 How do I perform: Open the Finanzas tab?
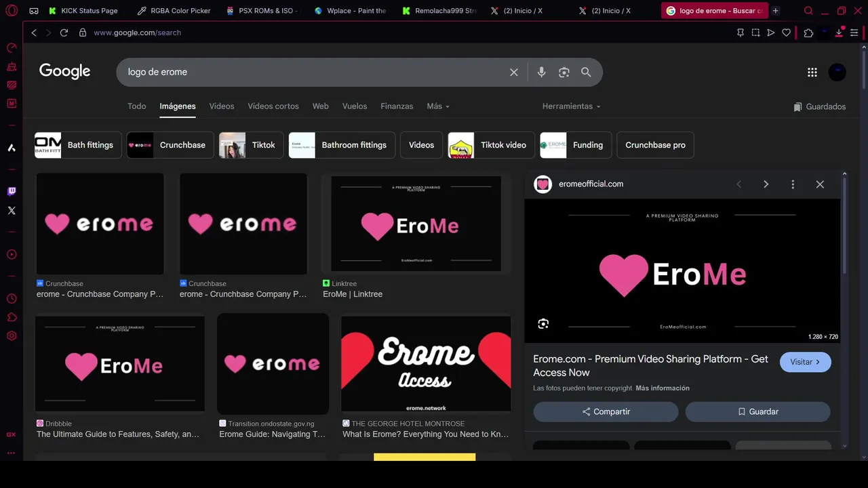397,106
